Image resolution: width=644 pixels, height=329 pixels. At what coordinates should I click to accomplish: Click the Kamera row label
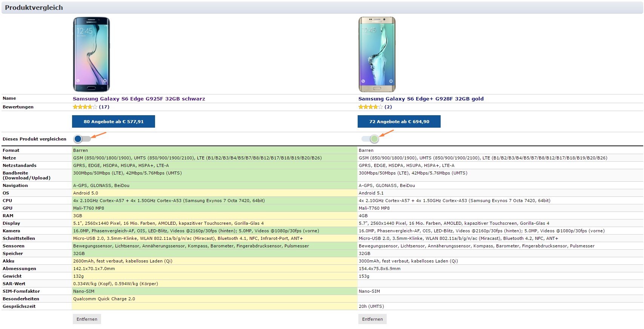(11, 231)
